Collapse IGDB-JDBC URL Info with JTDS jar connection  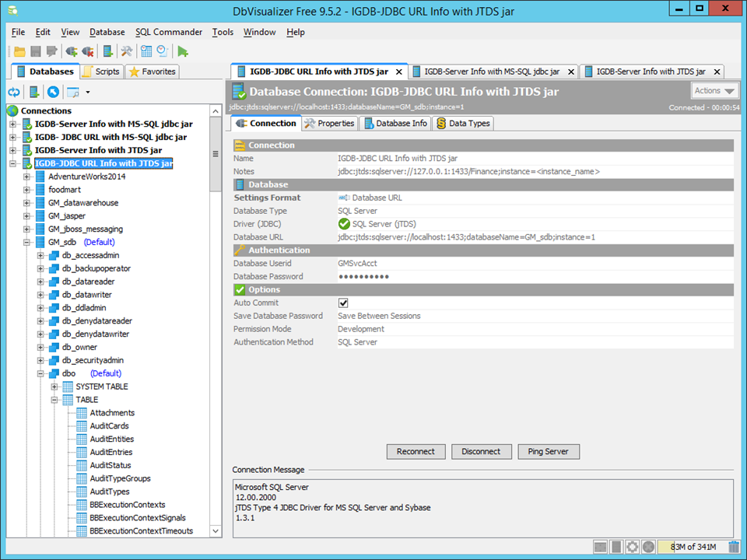pyautogui.click(x=13, y=164)
